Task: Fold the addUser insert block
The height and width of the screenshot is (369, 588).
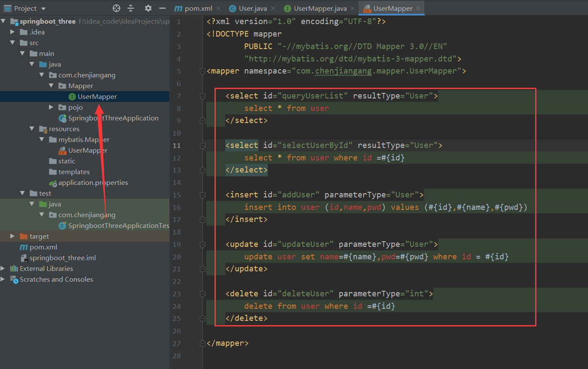Action: pos(202,195)
